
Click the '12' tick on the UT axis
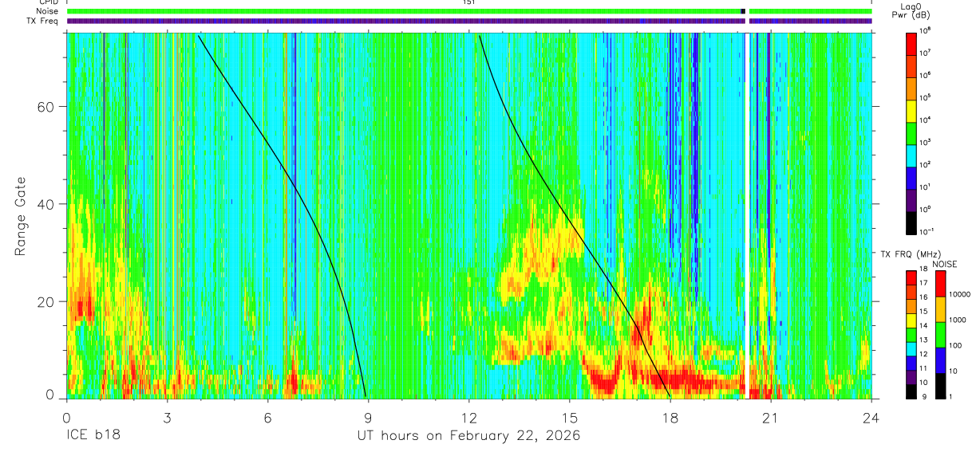tap(469, 417)
